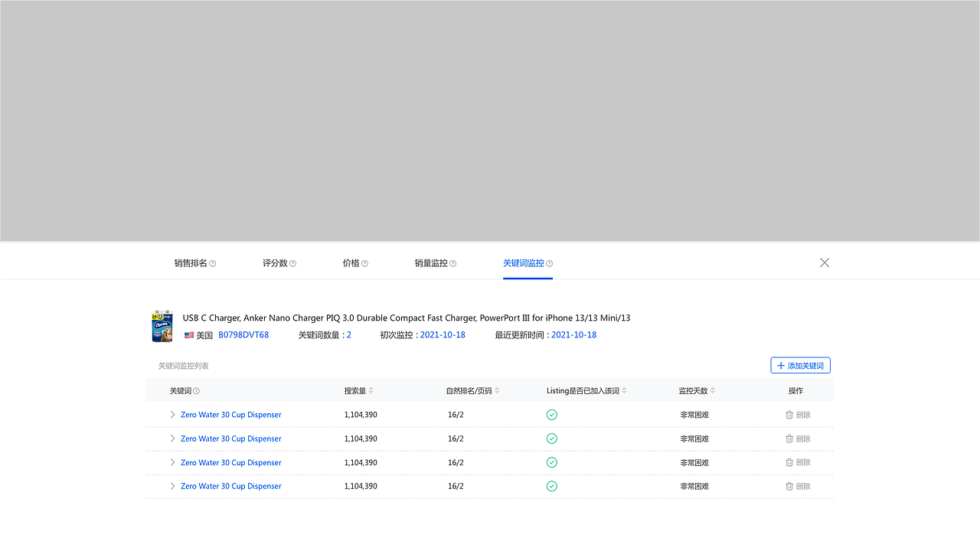This screenshot has height=551, width=980.
Task: Delete the first keyword row via 删除
Action: pos(798,415)
